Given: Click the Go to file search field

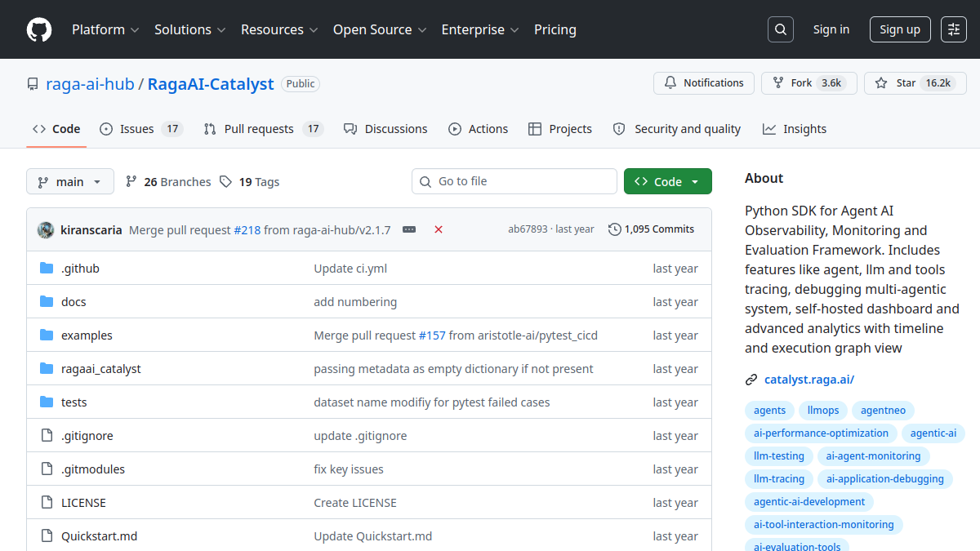Looking at the screenshot, I should 514,181.
